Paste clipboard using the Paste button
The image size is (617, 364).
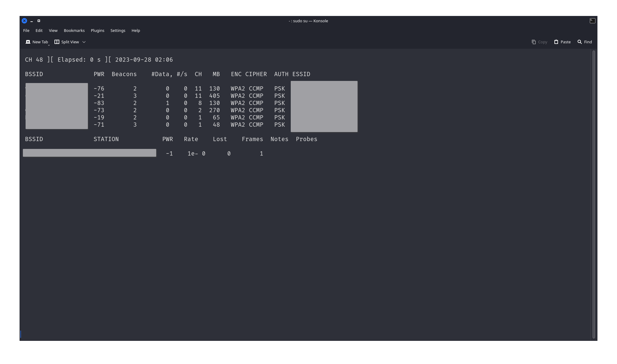pyautogui.click(x=562, y=42)
